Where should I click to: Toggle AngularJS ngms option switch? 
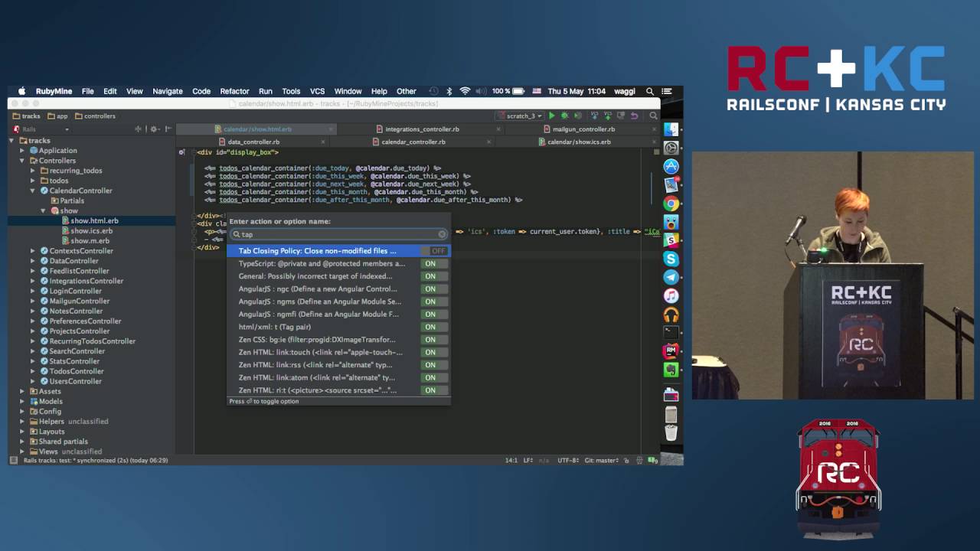[434, 302]
